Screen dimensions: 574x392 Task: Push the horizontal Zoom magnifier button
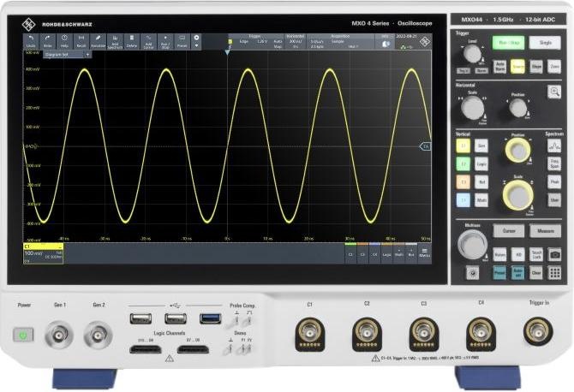[554, 92]
